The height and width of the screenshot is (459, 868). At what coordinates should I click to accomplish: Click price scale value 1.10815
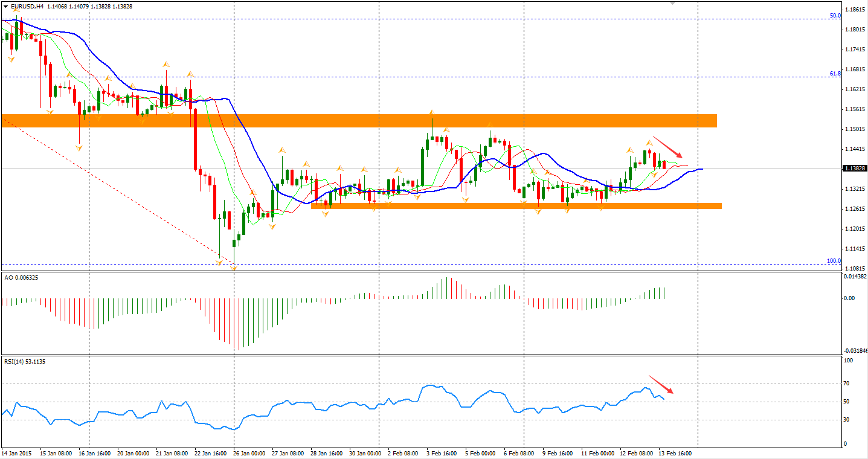855,268
